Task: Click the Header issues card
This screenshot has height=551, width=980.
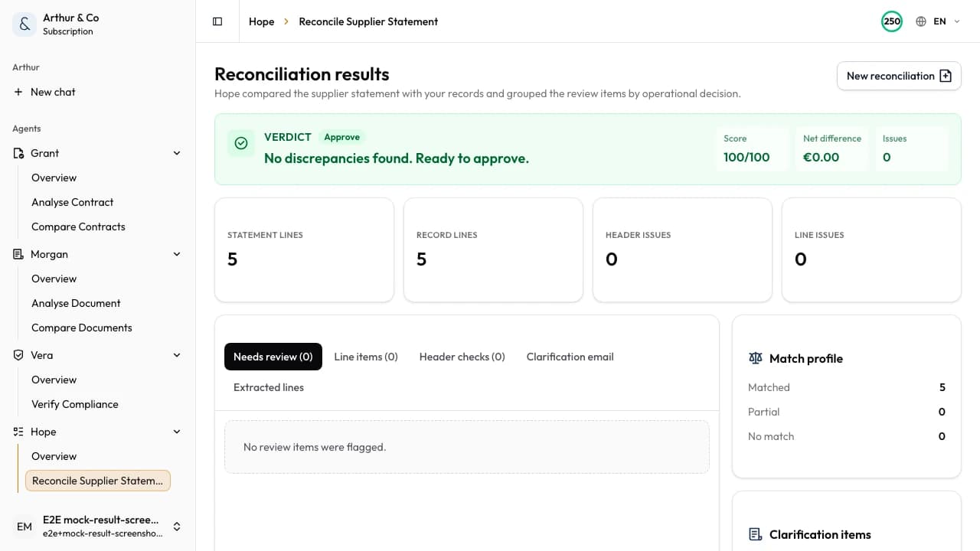Action: pyautogui.click(x=682, y=250)
